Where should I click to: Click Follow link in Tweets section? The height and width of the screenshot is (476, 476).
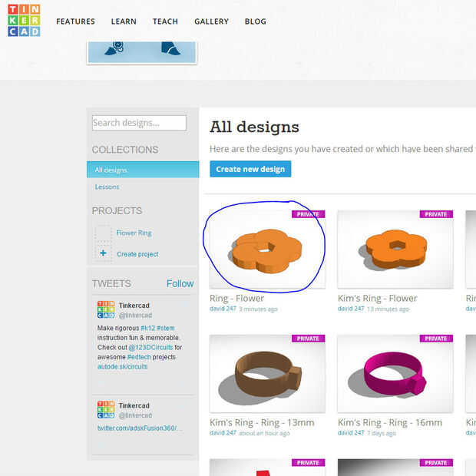[180, 283]
